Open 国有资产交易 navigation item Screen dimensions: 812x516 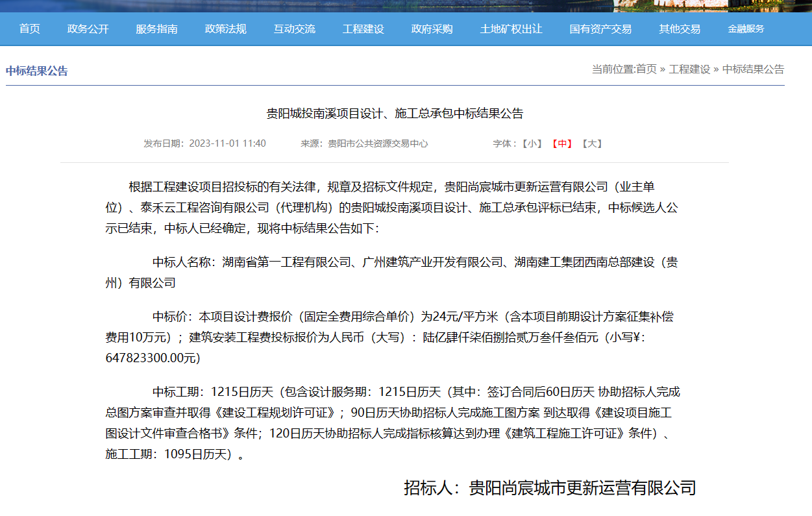[x=600, y=29]
